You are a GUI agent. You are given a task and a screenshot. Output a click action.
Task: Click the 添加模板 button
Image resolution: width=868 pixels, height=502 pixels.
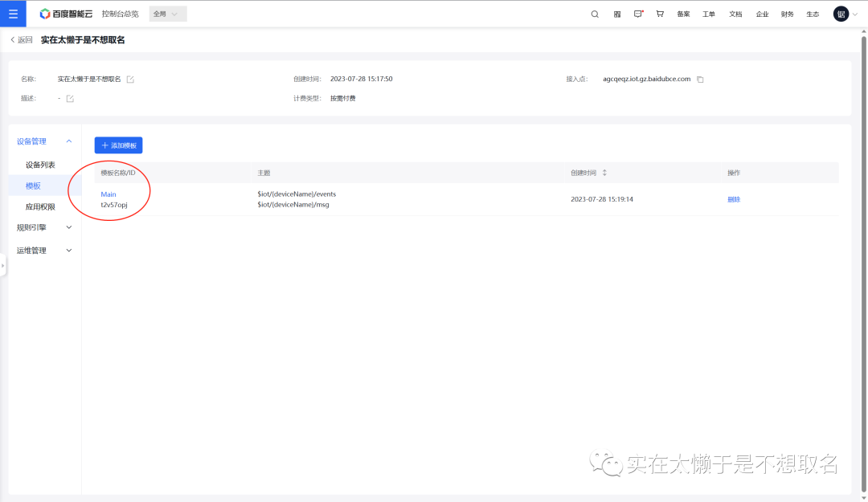(118, 145)
